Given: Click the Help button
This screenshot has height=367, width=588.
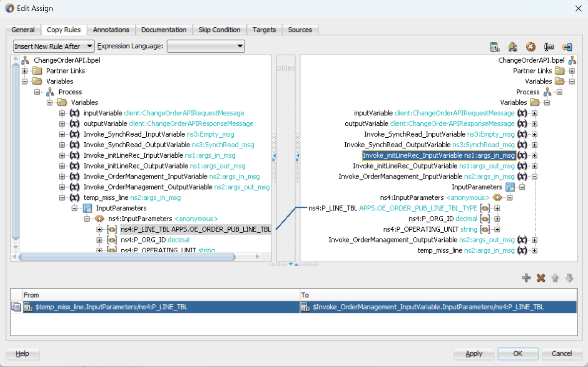Looking at the screenshot, I should click(22, 354).
